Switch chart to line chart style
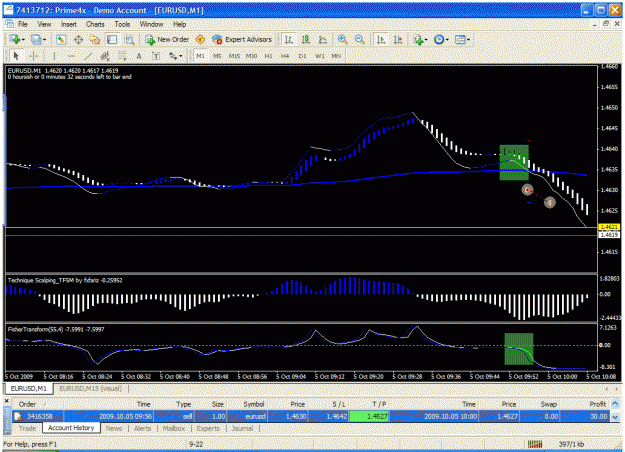The image size is (625, 452). [323, 39]
